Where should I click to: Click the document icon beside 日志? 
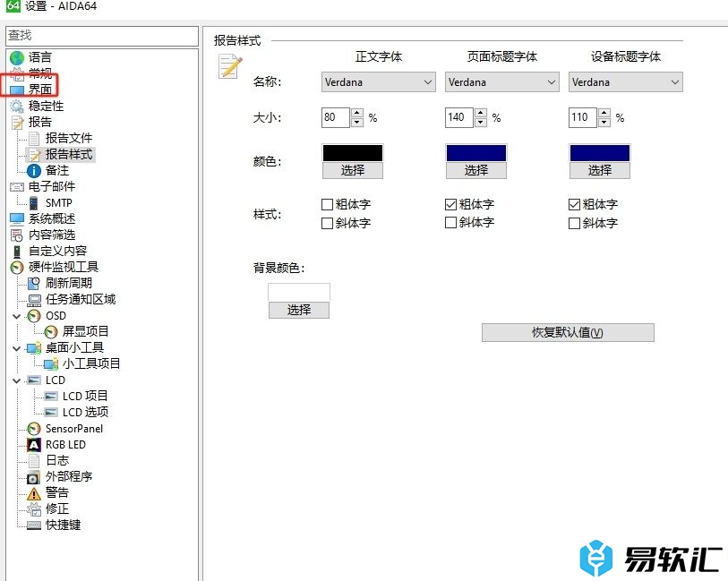[x=34, y=461]
